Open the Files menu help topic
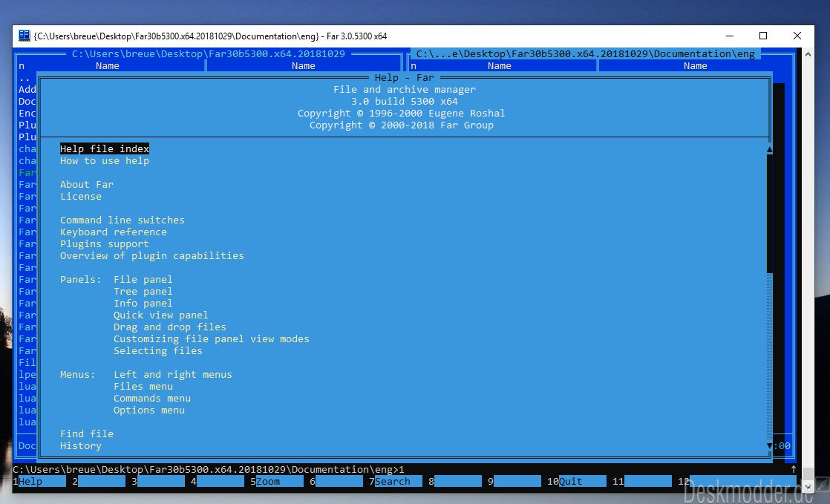 143,387
